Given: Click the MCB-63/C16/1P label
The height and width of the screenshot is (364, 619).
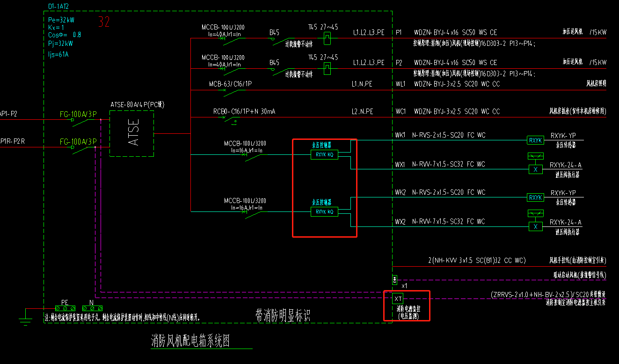Looking at the screenshot, I should pos(230,84).
